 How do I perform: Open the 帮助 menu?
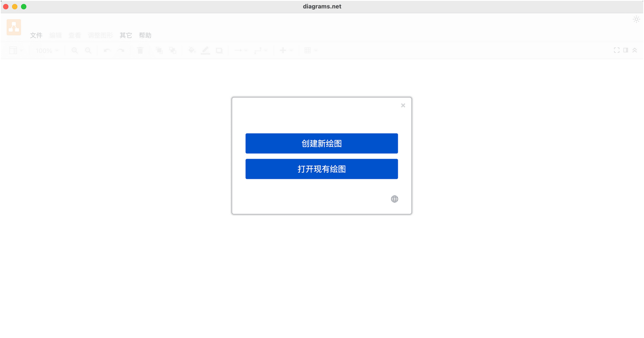click(145, 35)
